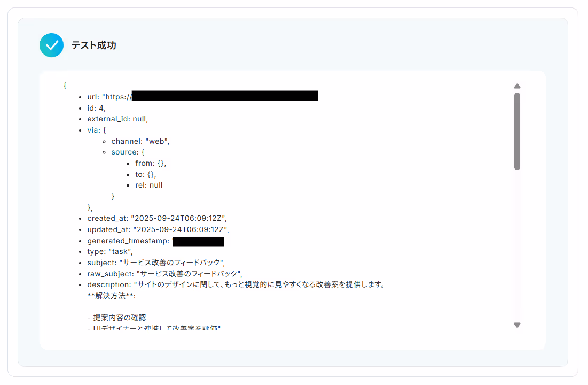The image size is (588, 385).
Task: Click the description line text
Action: point(236,284)
